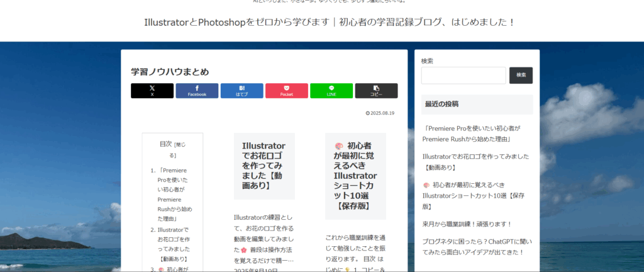Click the 2025.08.19 post date

click(382, 113)
